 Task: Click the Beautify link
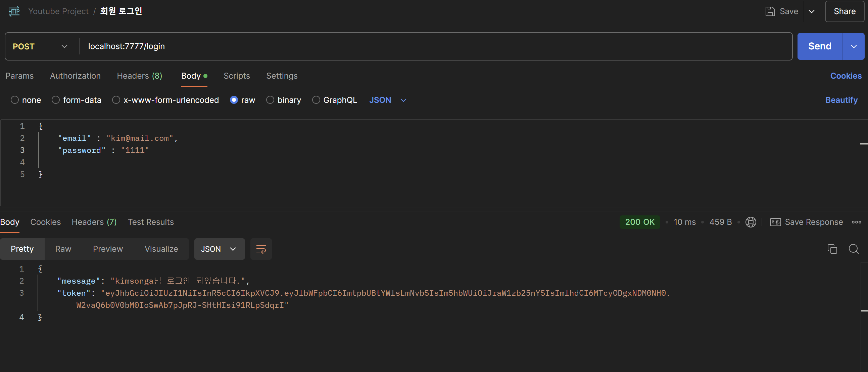(841, 100)
